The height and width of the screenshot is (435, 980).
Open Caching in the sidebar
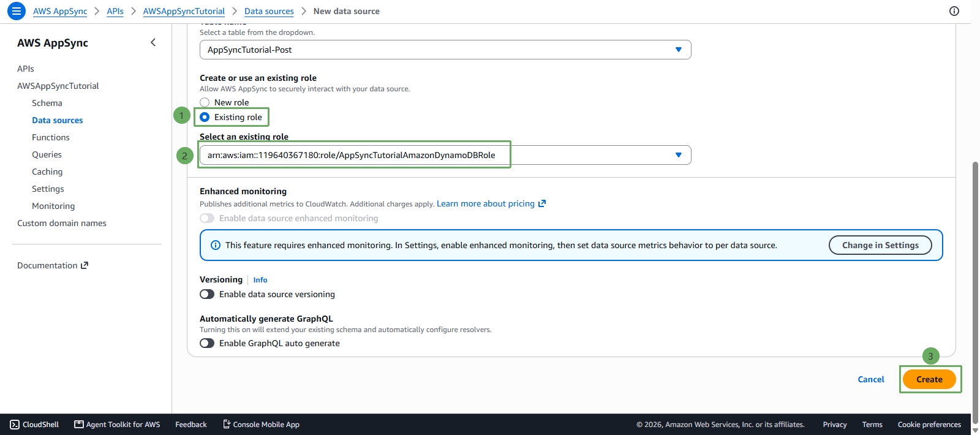coord(47,172)
